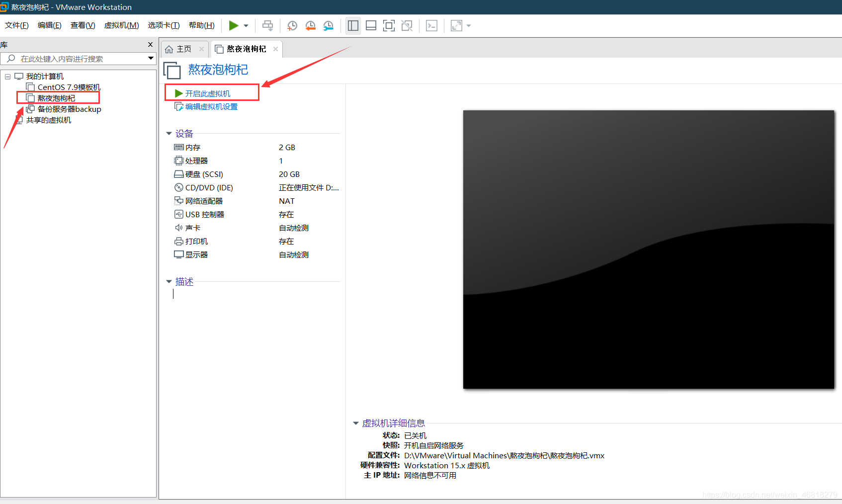The image size is (842, 504).
Task: Select 共享的虚拟机 in the library
Action: coord(49,120)
